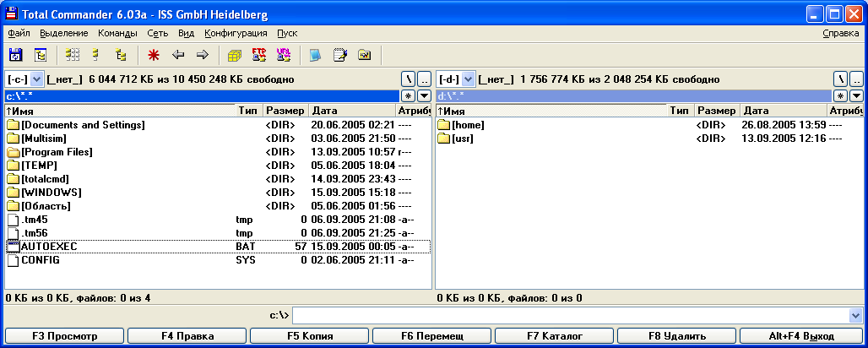868x348 pixels.
Task: Click the reread source (floppy disk) toolbar icon
Action: (x=15, y=54)
